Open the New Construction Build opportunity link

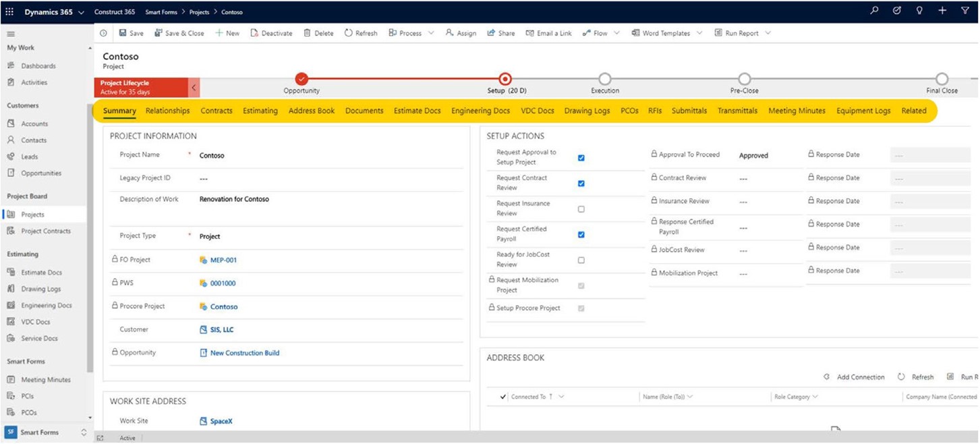[x=245, y=353]
